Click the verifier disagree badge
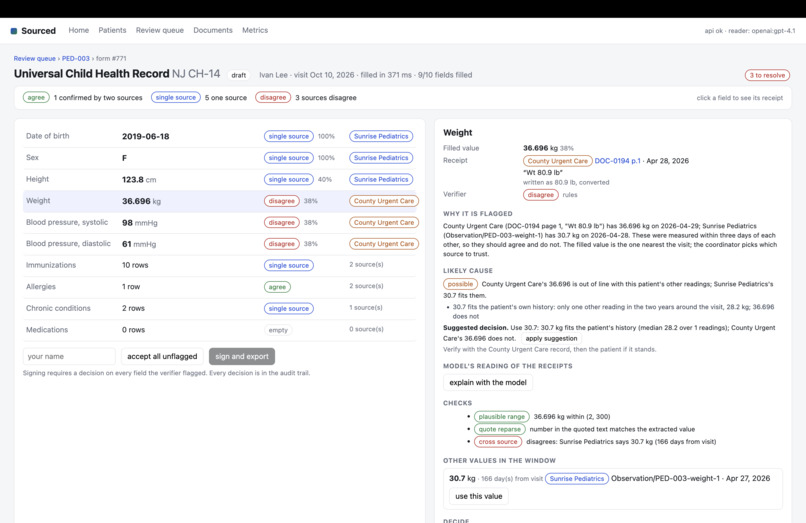This screenshot has width=806, height=523. (541, 195)
